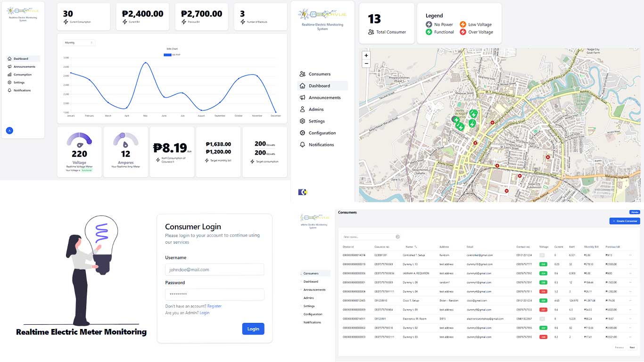This screenshot has width=644, height=362.
Task: Click the Create Consumer button
Action: point(625,221)
